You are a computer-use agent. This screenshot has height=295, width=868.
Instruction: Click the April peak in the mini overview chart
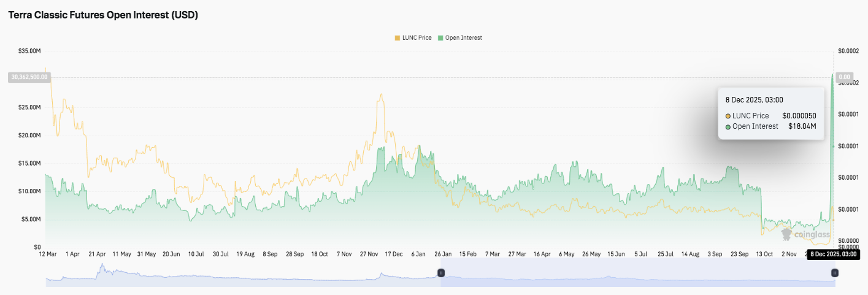pos(102,266)
